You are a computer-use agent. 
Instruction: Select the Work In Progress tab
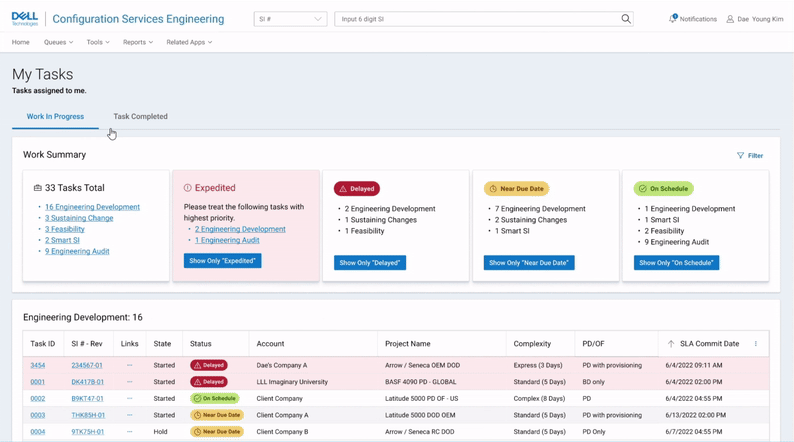tap(55, 117)
